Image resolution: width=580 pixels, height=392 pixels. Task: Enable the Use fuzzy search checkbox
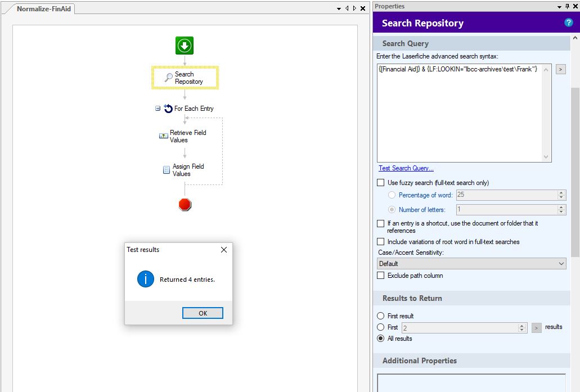pos(381,183)
